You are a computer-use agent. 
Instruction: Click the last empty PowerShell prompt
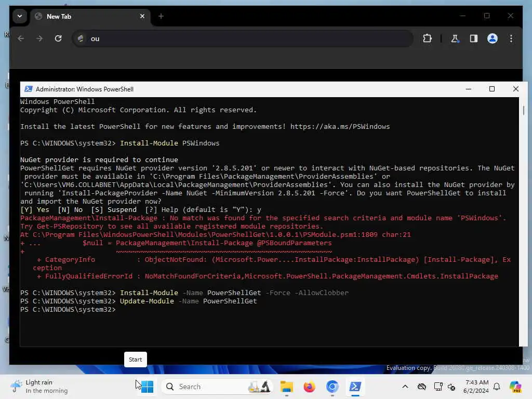pos(68,310)
